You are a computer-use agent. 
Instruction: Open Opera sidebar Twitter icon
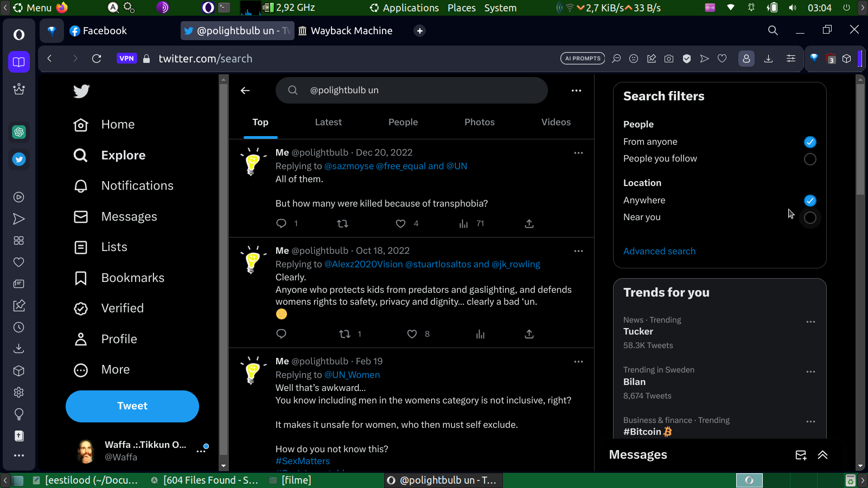click(19, 159)
